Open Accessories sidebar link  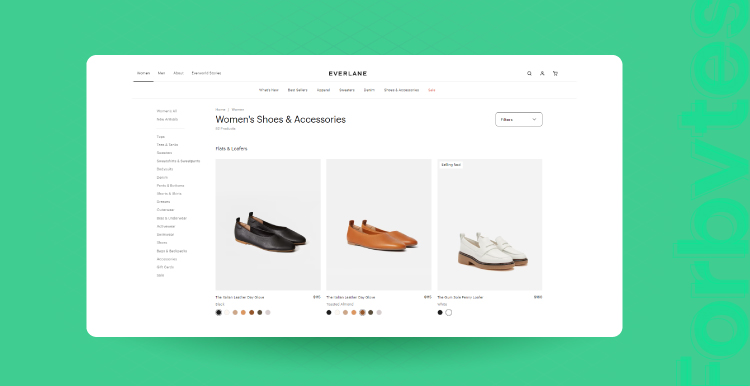click(167, 259)
